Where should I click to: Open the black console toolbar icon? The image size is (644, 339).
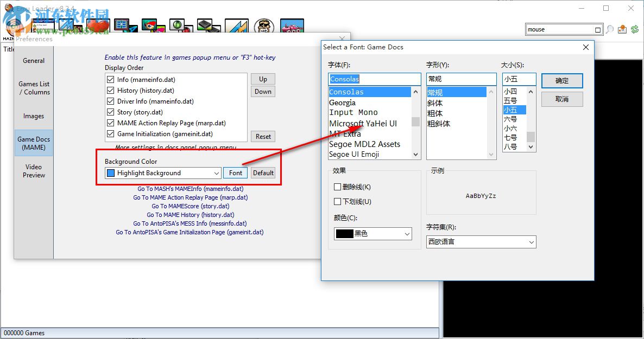click(209, 26)
